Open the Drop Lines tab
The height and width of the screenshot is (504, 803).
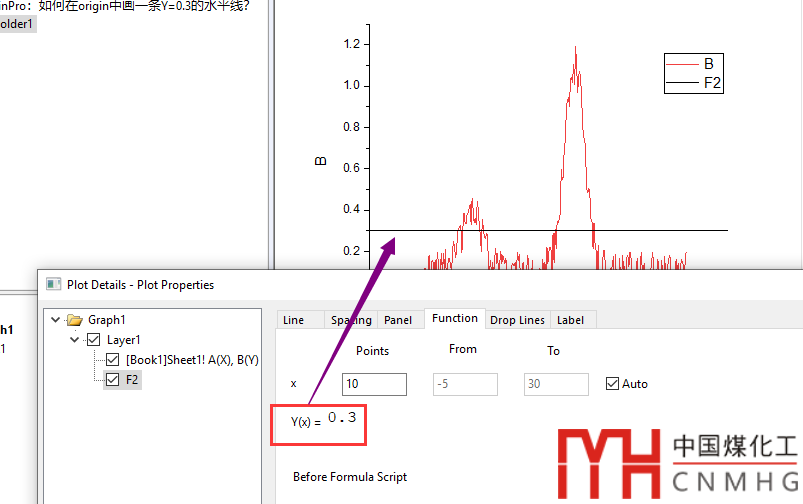(x=517, y=320)
